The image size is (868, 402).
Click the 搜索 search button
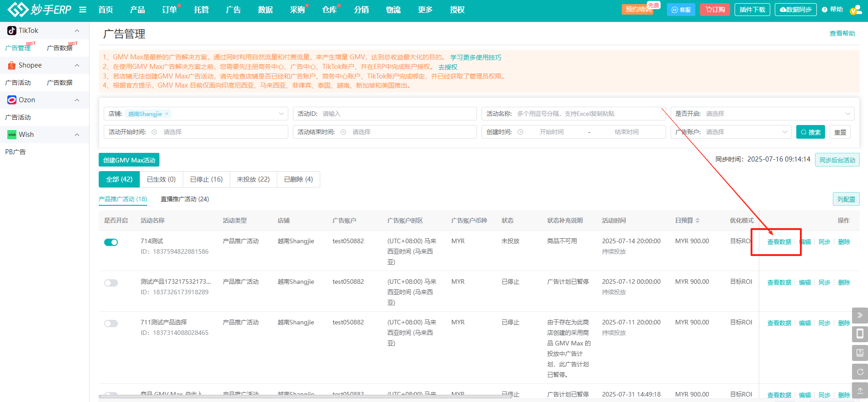coord(810,132)
